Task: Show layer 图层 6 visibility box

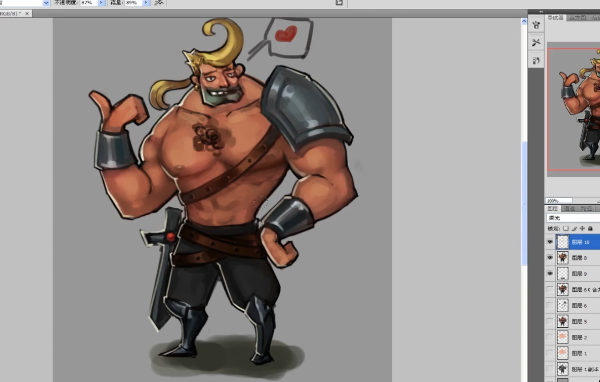Action: point(550,305)
